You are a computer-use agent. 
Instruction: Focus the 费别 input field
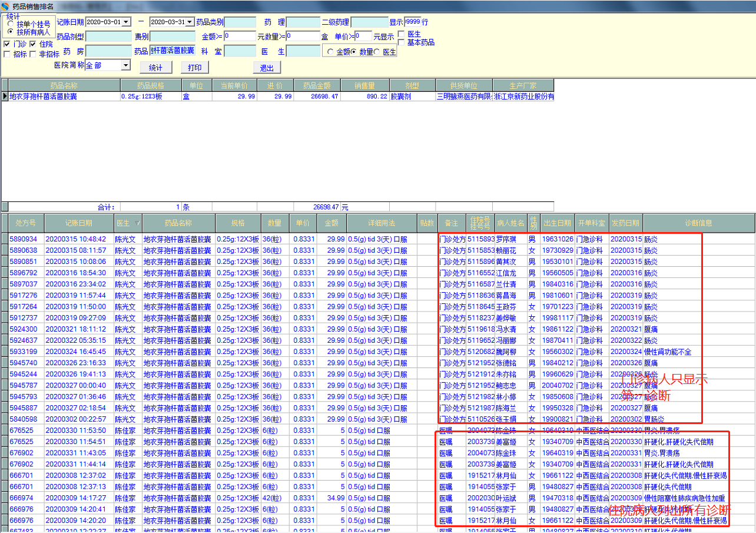pyautogui.click(x=173, y=37)
